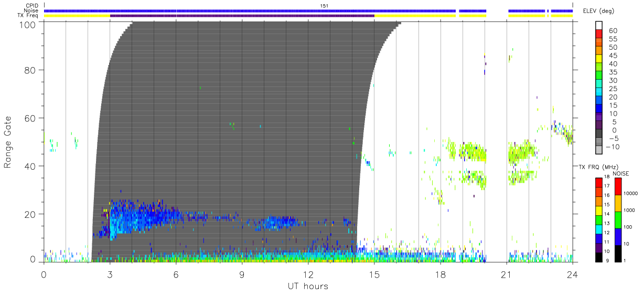Click the 40 tick on Range Gate axis

pyautogui.click(x=30, y=166)
